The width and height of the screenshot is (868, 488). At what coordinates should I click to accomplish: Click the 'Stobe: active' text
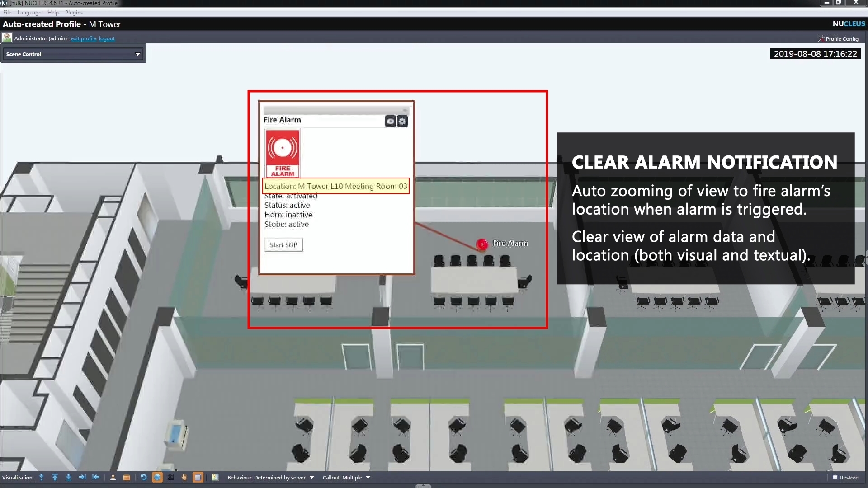pos(287,224)
